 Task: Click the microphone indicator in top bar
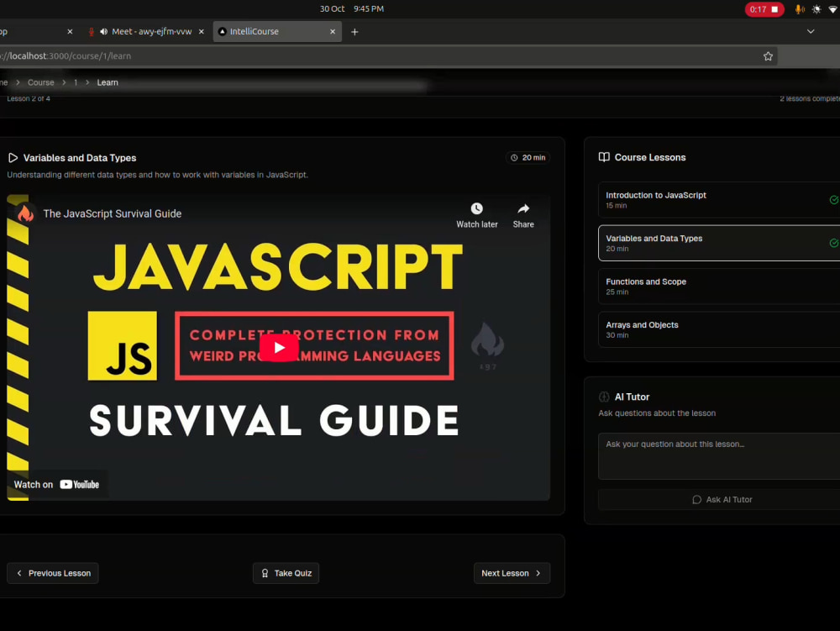(799, 9)
